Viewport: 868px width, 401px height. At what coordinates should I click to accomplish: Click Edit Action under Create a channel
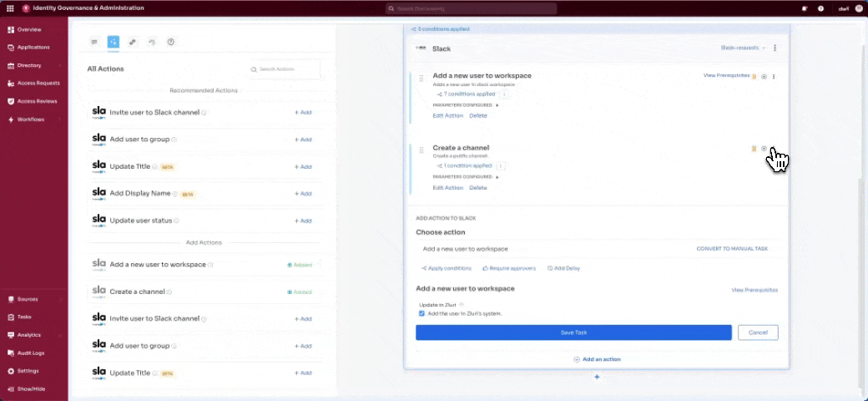coord(448,188)
